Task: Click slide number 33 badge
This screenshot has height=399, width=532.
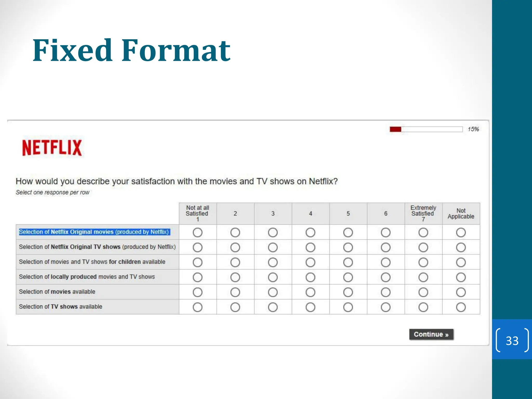Action: pyautogui.click(x=512, y=341)
